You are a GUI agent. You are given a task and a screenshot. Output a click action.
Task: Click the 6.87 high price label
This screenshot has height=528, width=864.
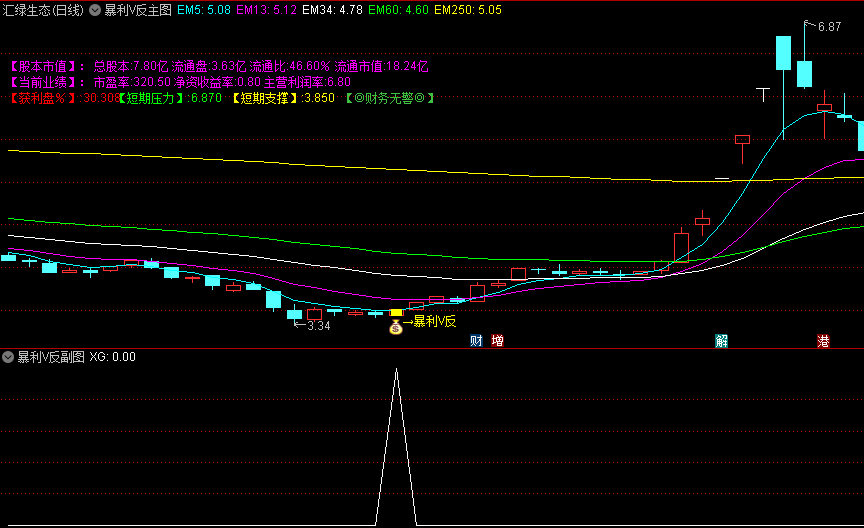point(829,26)
